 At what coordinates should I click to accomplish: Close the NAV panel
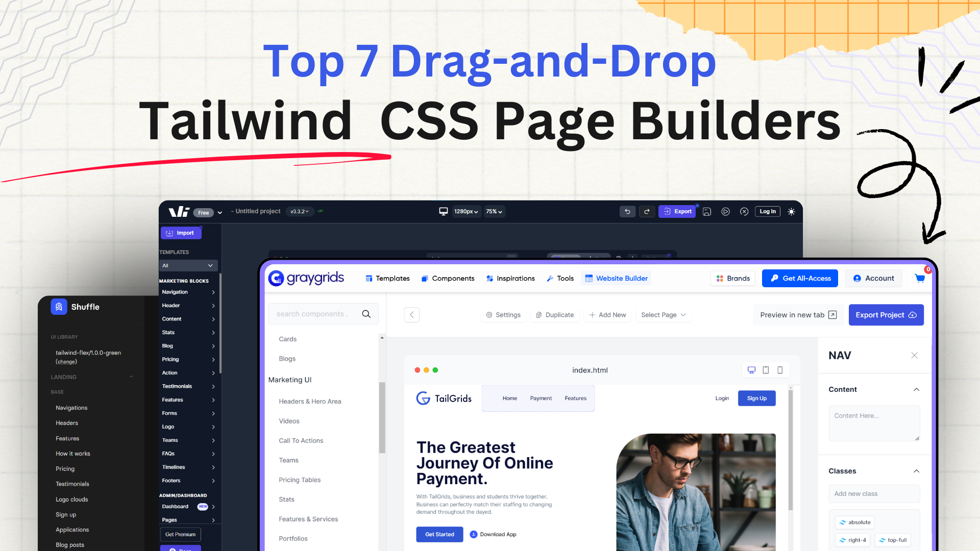pos(914,356)
